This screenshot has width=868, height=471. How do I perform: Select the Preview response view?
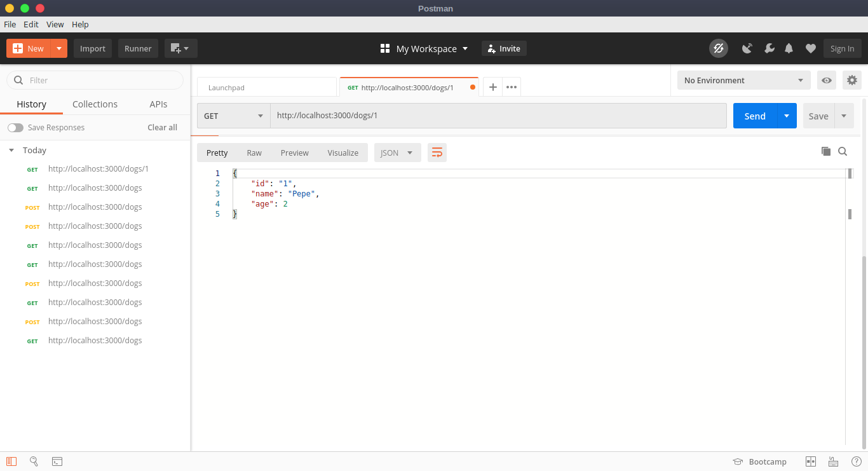[295, 153]
